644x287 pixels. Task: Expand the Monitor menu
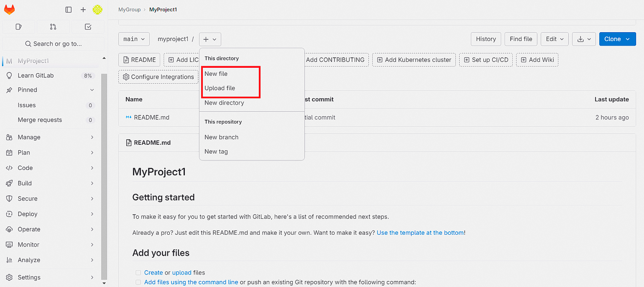coord(50,245)
